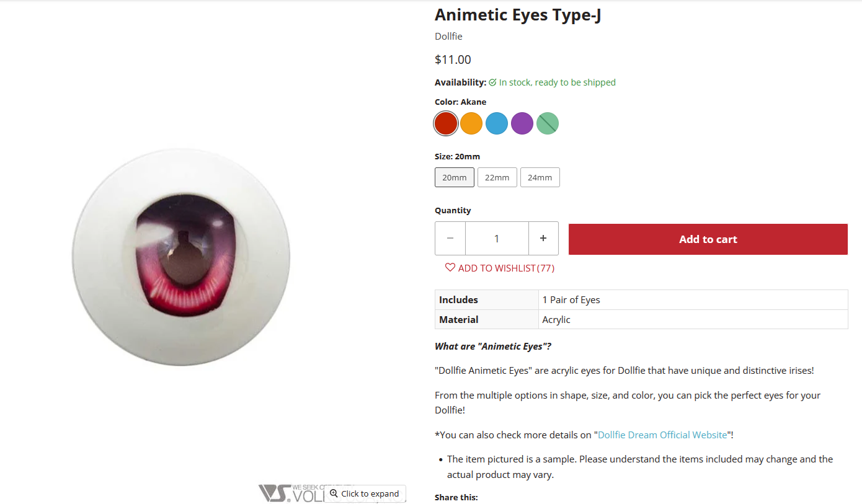Viewport: 862px width, 504px height.
Task: Open the Dollfie Dream Official Website link
Action: pos(662,435)
